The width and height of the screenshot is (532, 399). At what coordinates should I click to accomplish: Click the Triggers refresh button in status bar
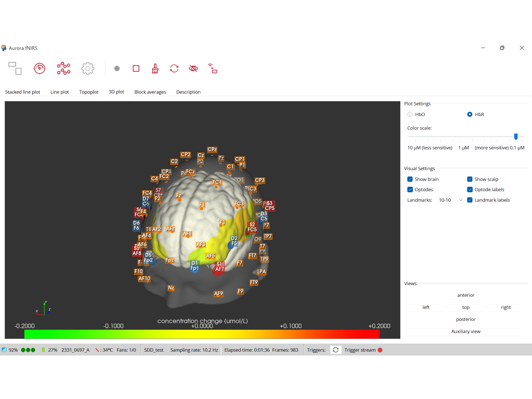pyautogui.click(x=336, y=350)
